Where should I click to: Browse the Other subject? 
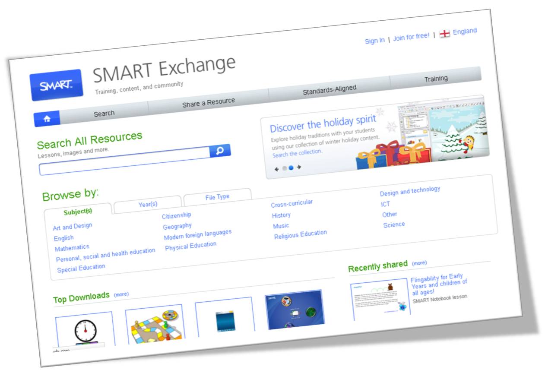390,215
